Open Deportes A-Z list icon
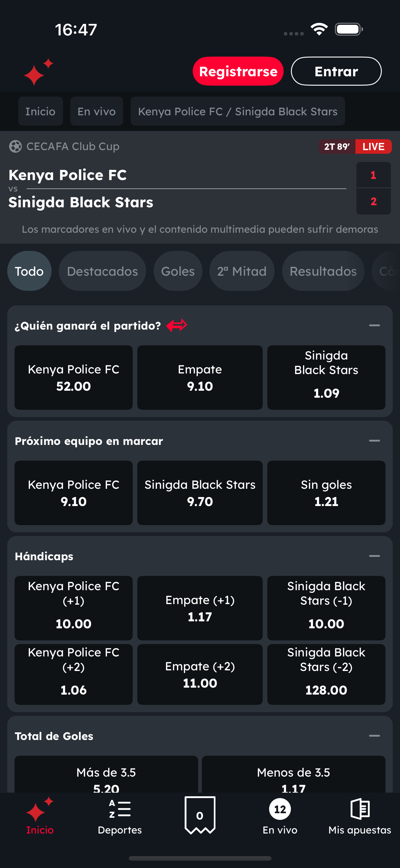Image resolution: width=400 pixels, height=868 pixels. click(x=120, y=808)
